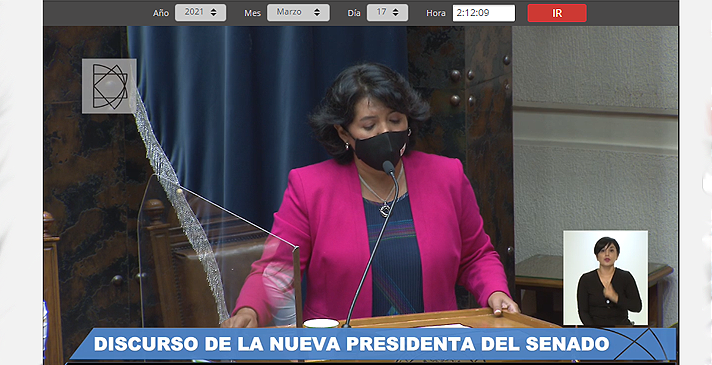Click the up-down arrows in the year selector
The width and height of the screenshot is (712, 365).
[x=214, y=13]
